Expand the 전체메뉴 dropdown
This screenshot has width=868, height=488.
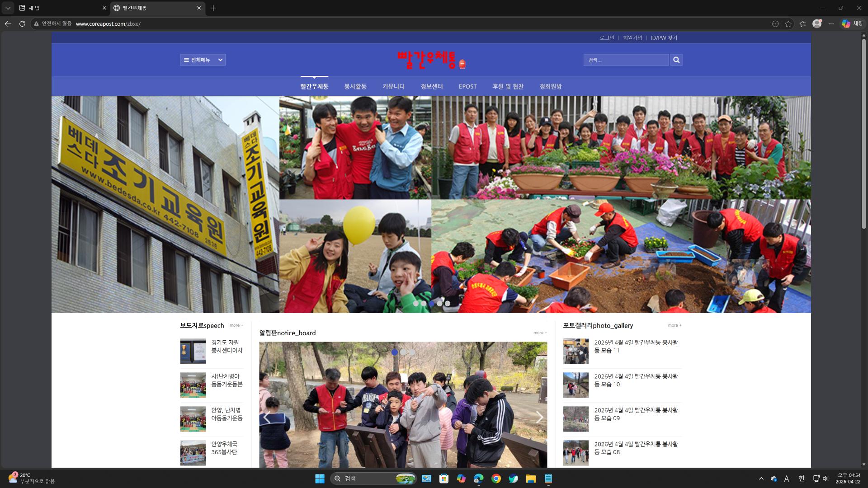(203, 60)
